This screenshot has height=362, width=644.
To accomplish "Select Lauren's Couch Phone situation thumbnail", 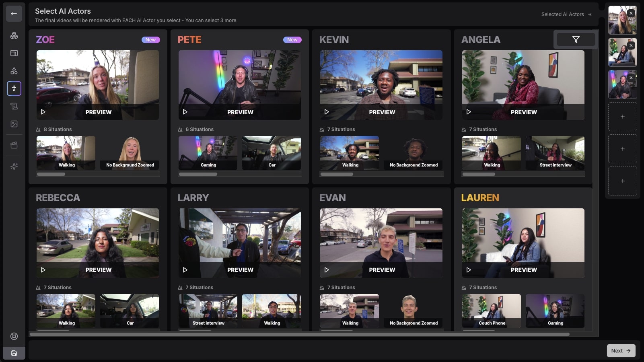I will pyautogui.click(x=491, y=311).
